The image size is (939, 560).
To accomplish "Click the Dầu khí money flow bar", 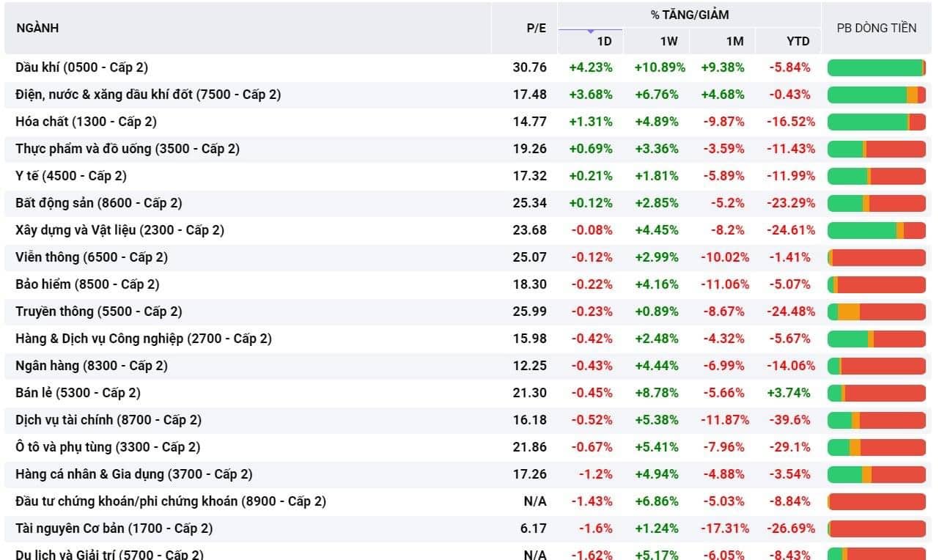I will click(x=877, y=67).
